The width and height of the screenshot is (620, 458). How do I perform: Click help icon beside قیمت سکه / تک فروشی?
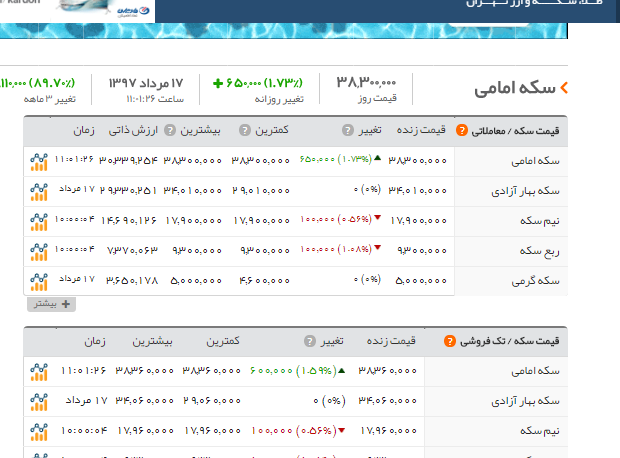pos(450,341)
